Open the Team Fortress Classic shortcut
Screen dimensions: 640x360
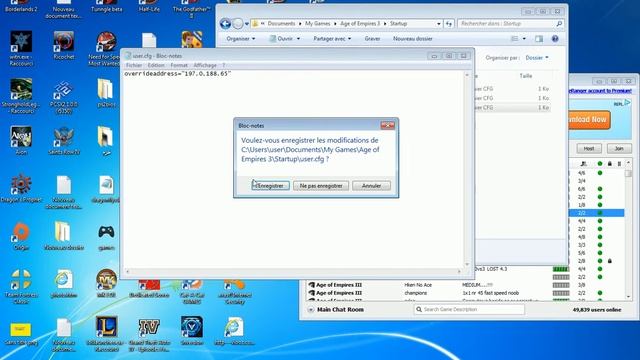(21, 286)
